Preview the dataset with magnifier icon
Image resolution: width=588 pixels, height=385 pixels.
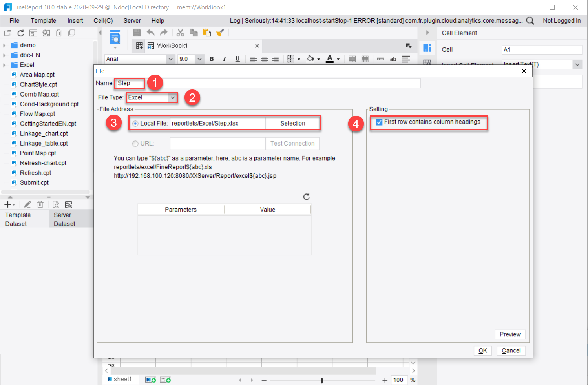pos(56,204)
